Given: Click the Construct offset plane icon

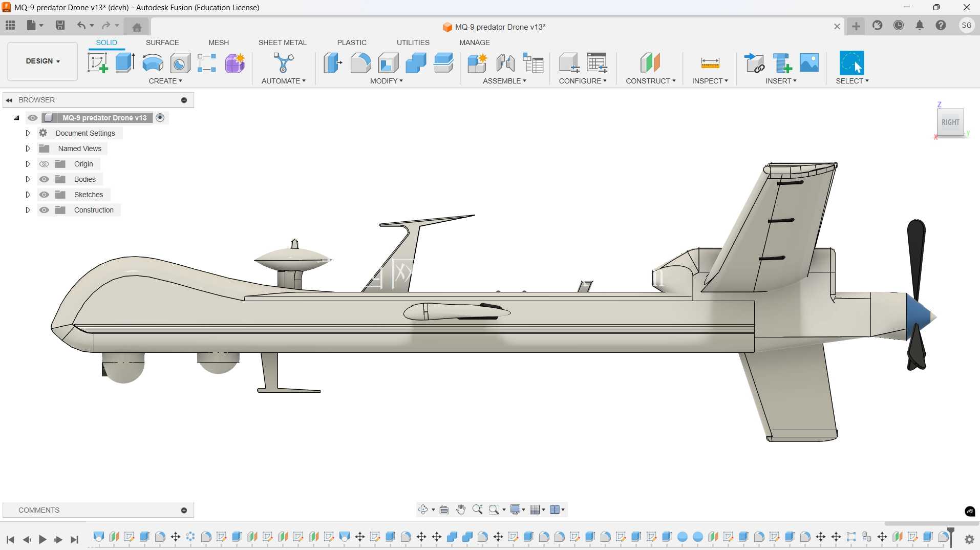Looking at the screenshot, I should (x=650, y=63).
